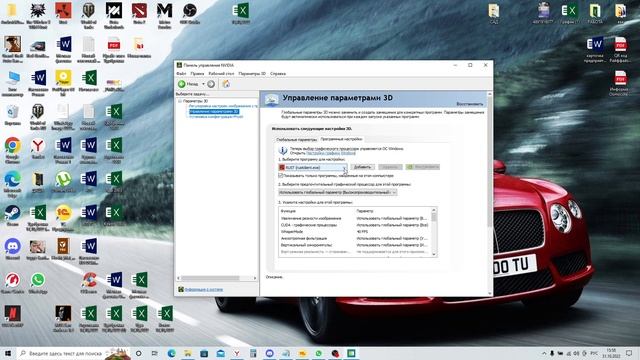Select CUDA graphics processors settings row

pos(354,225)
